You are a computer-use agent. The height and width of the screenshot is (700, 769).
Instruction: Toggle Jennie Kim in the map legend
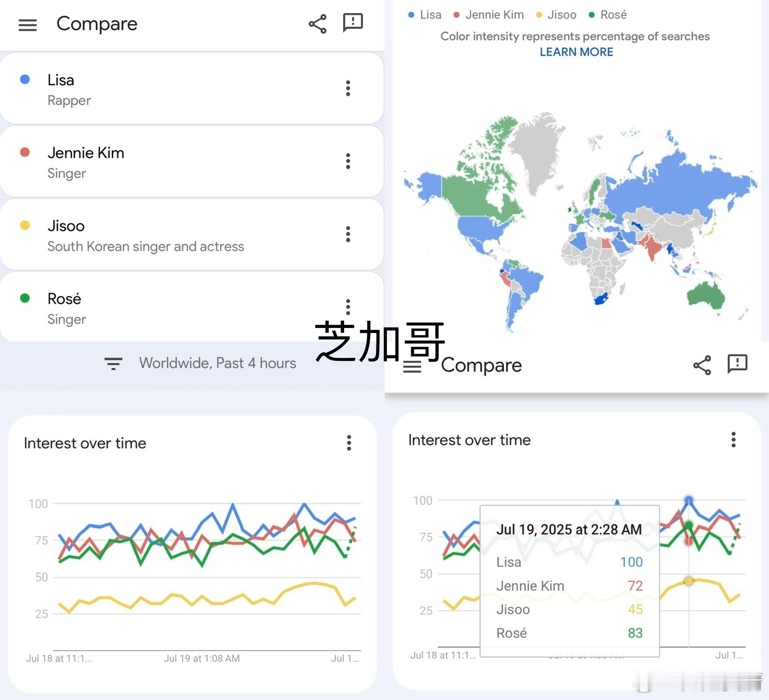click(489, 15)
